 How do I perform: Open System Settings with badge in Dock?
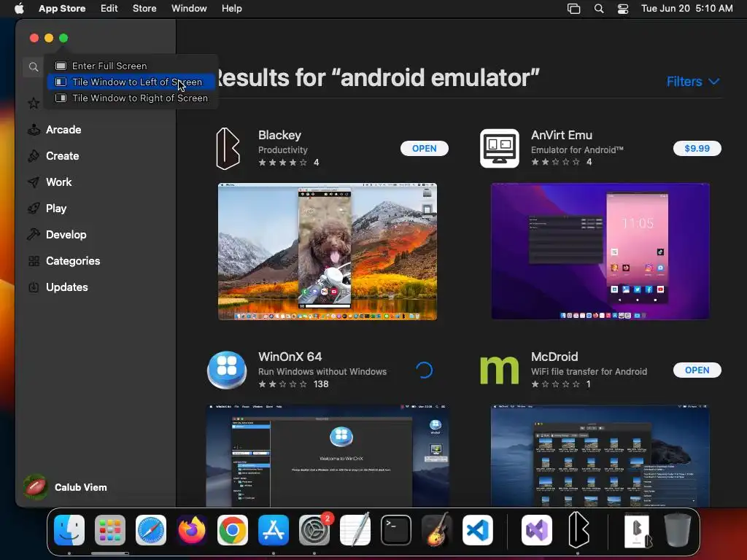[x=314, y=530]
